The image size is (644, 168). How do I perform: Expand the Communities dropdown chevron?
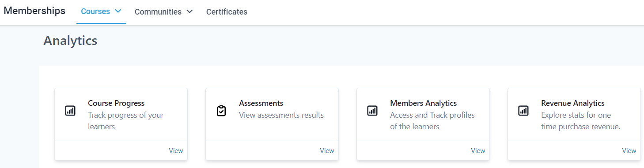[x=189, y=12]
